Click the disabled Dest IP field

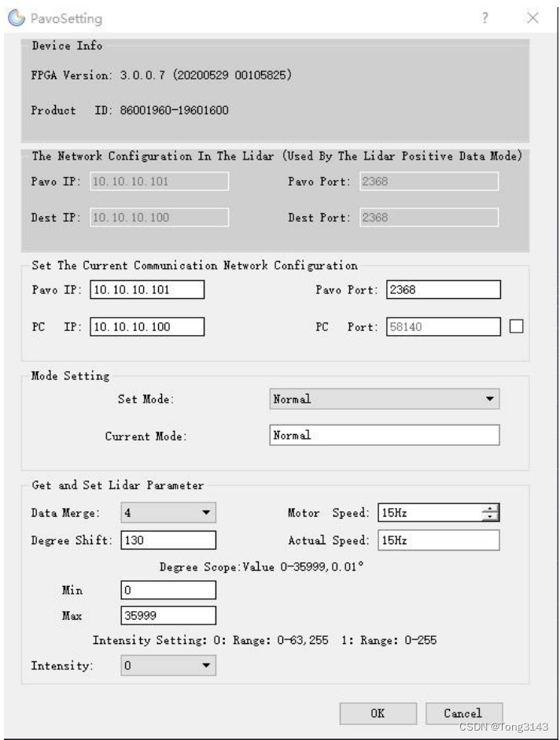tap(160, 218)
